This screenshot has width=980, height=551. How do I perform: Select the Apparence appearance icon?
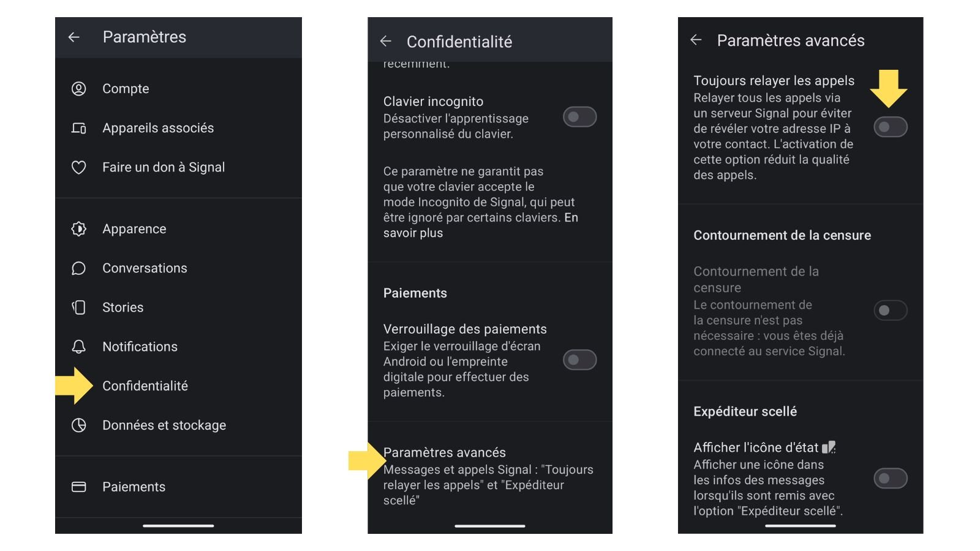(x=79, y=228)
